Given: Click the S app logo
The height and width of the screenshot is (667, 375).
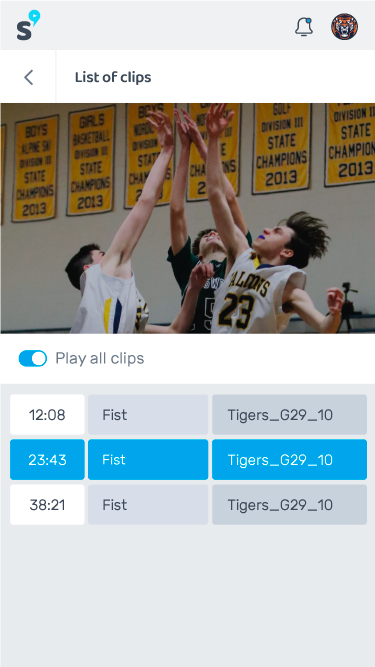Looking at the screenshot, I should 28,26.
